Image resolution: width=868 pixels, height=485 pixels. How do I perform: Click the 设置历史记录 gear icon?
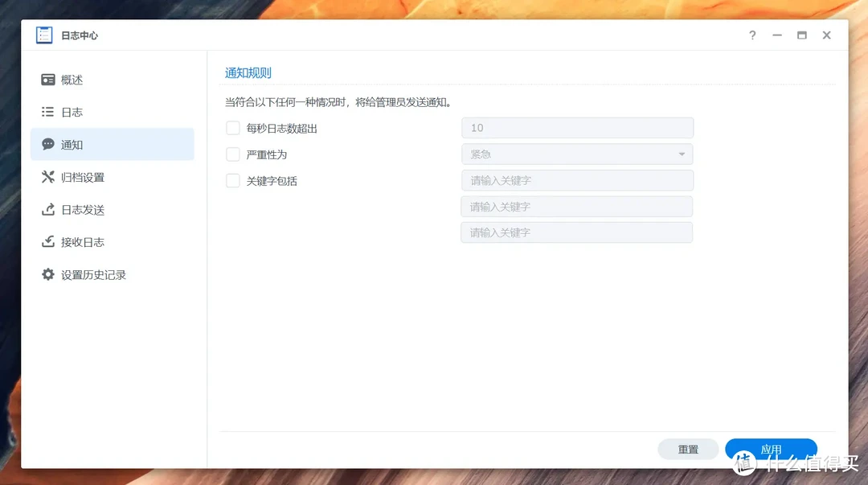[x=48, y=275]
